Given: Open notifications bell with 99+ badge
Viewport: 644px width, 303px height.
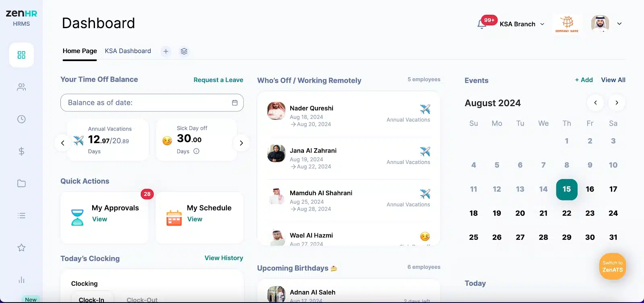Looking at the screenshot, I should point(482,24).
